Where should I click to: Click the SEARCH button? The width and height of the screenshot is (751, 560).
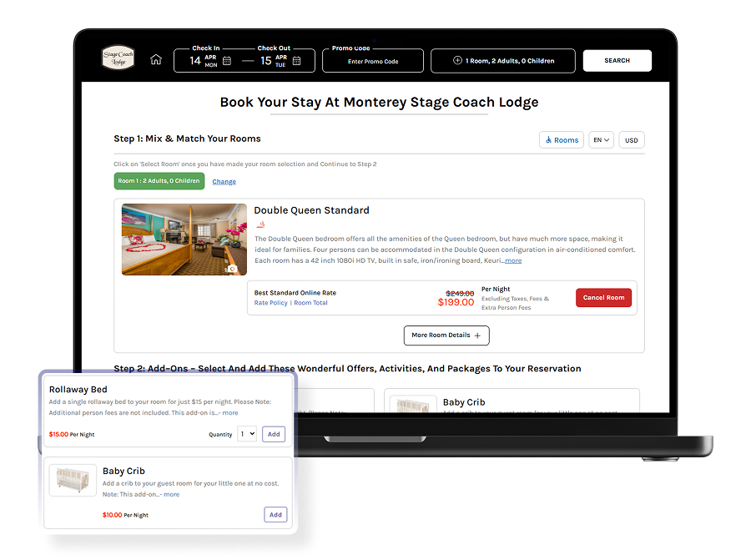click(617, 60)
